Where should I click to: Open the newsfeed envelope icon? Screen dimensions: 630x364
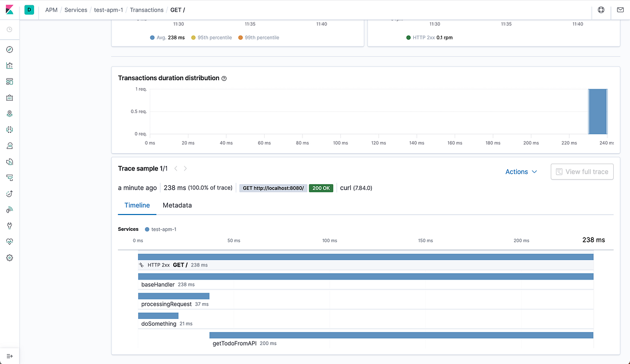(x=621, y=9)
